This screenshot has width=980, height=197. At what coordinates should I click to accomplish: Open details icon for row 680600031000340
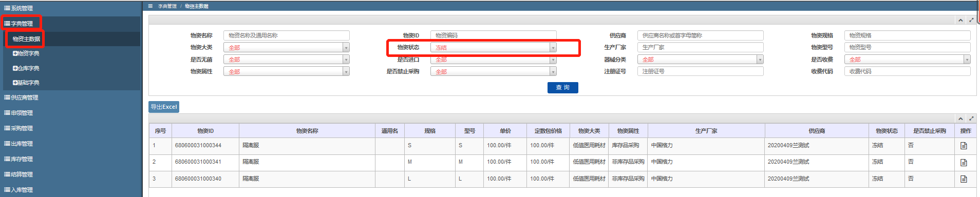964,179
